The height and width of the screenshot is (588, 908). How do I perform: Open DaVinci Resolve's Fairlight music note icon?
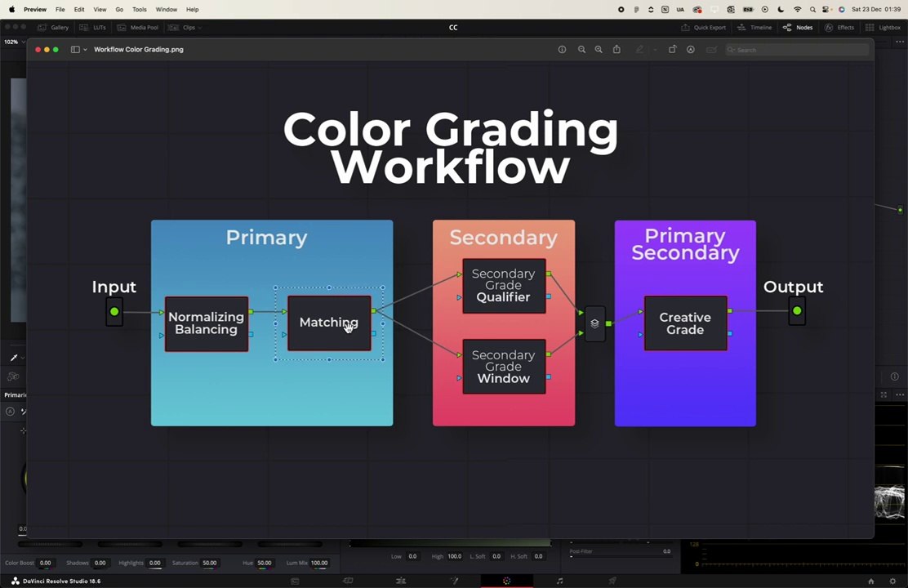[559, 581]
